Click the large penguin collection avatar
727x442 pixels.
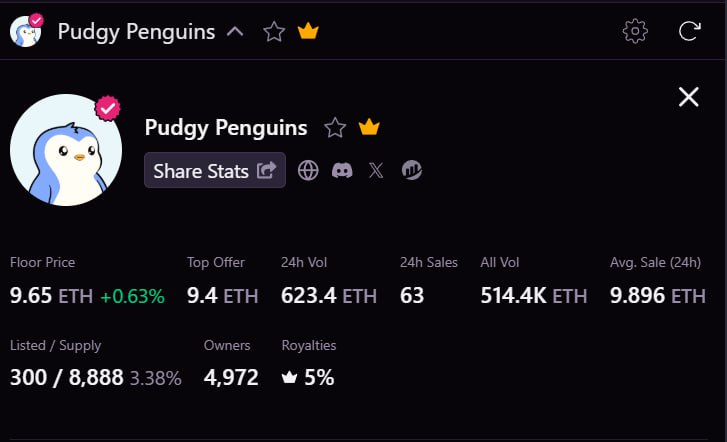tap(66, 150)
